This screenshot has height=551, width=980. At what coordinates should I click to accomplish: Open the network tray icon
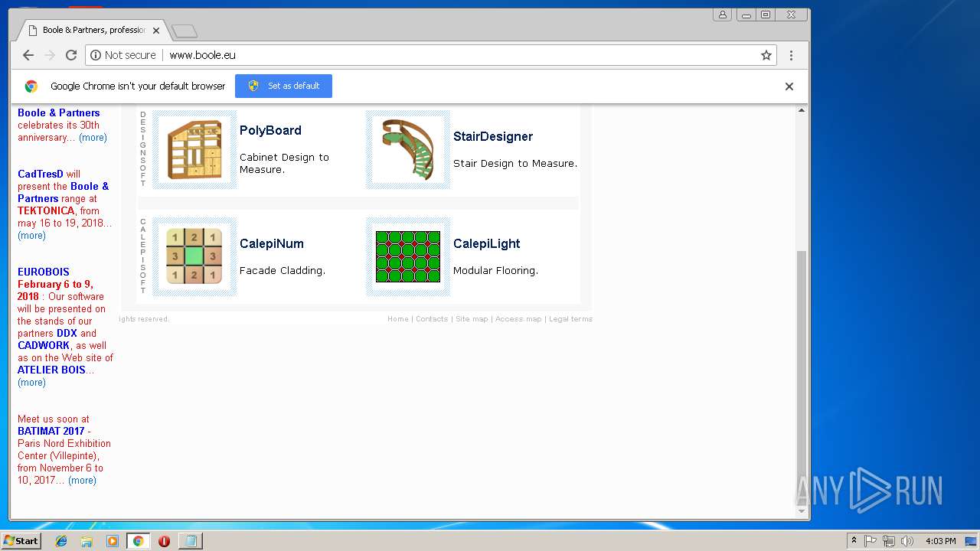tap(889, 541)
